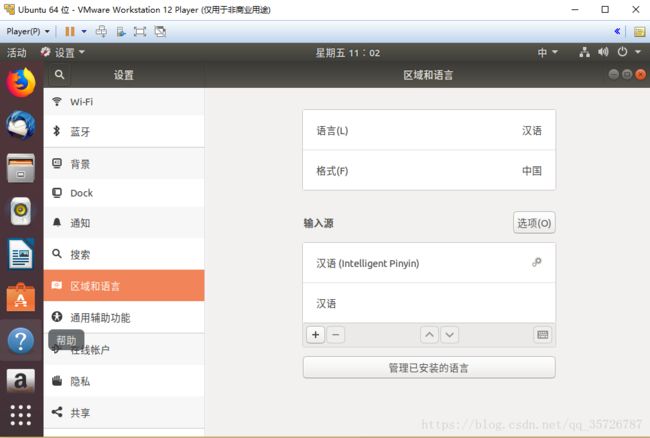The height and width of the screenshot is (438, 650).
Task: Click 管理已安装的语言 button
Action: click(429, 368)
